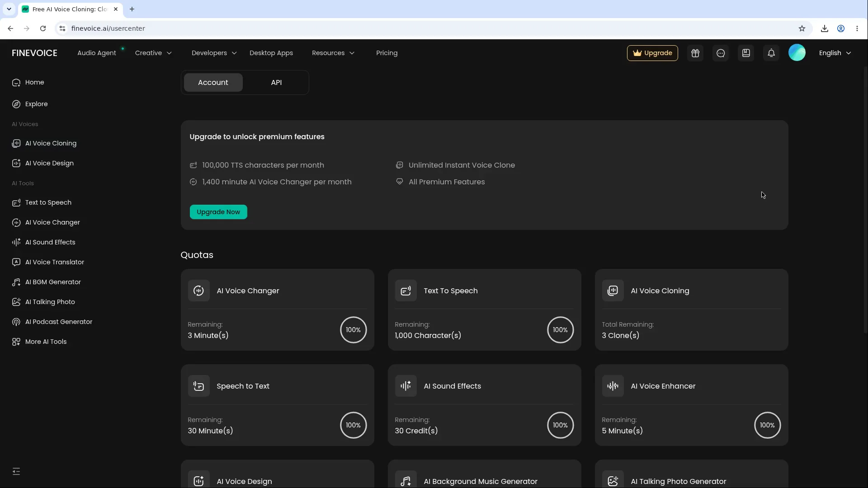868x488 pixels.
Task: Click the AI Sound Effects quota card icon
Action: click(x=406, y=386)
